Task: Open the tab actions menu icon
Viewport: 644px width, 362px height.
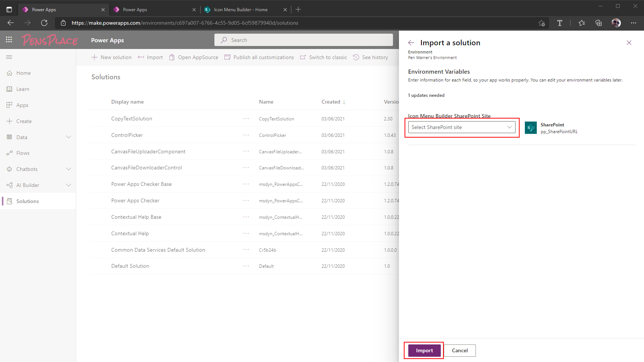Action: pos(9,9)
